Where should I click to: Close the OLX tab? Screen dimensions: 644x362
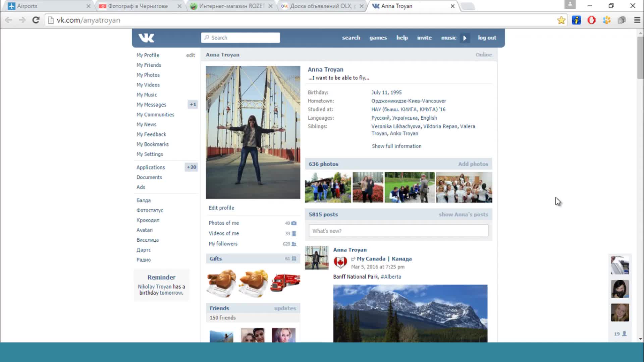[361, 6]
